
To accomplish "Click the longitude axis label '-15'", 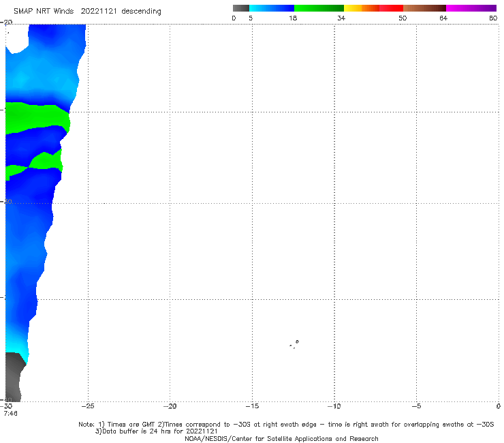I will [252, 406].
